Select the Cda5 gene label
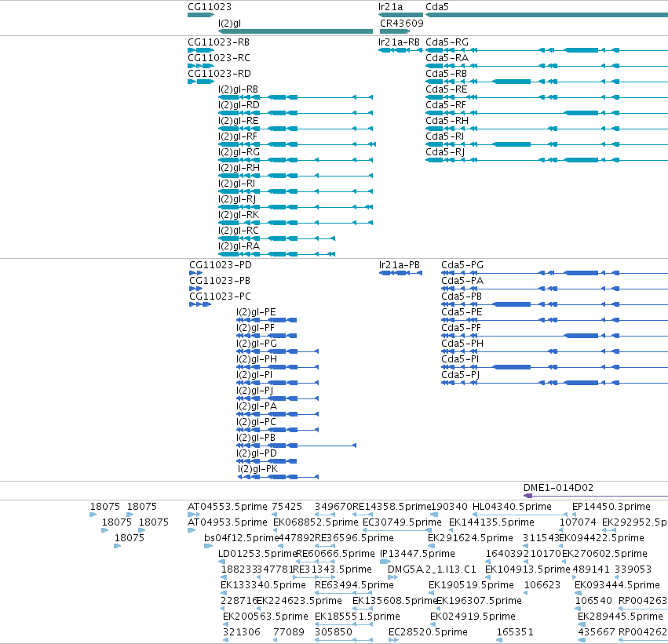Image resolution: width=668 pixels, height=644 pixels. pyautogui.click(x=437, y=7)
